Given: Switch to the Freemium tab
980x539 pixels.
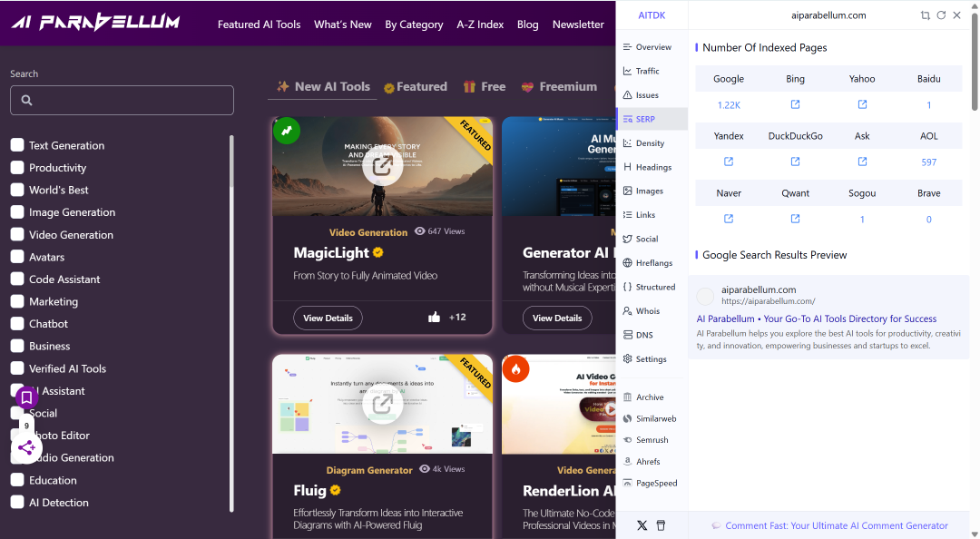Looking at the screenshot, I should point(559,86).
